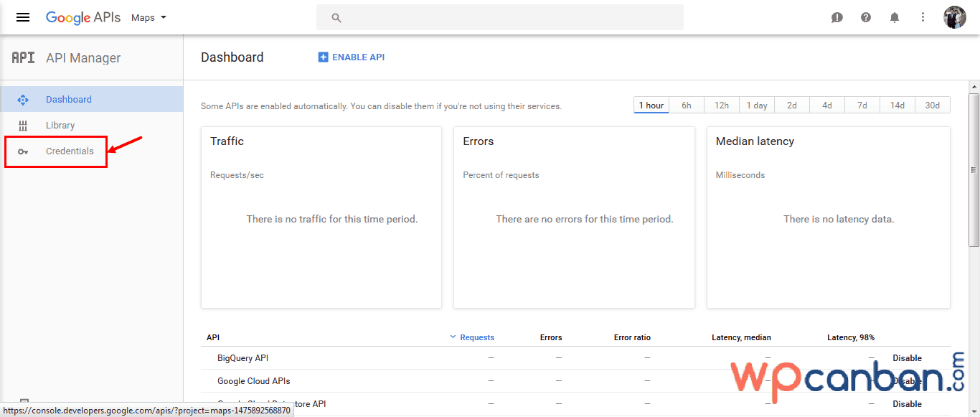Image resolution: width=980 pixels, height=417 pixels.
Task: Open the Maps project dropdown
Action: coord(149,18)
